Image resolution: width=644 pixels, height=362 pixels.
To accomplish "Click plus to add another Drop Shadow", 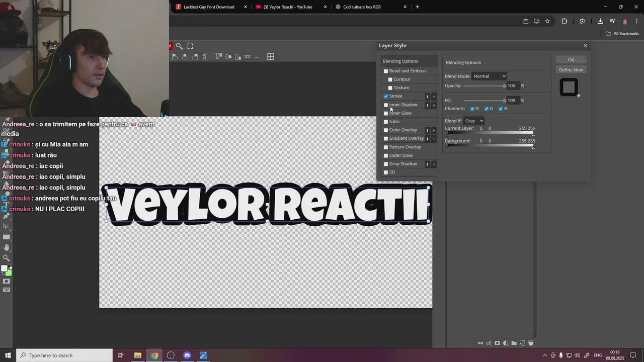I will [x=434, y=164].
